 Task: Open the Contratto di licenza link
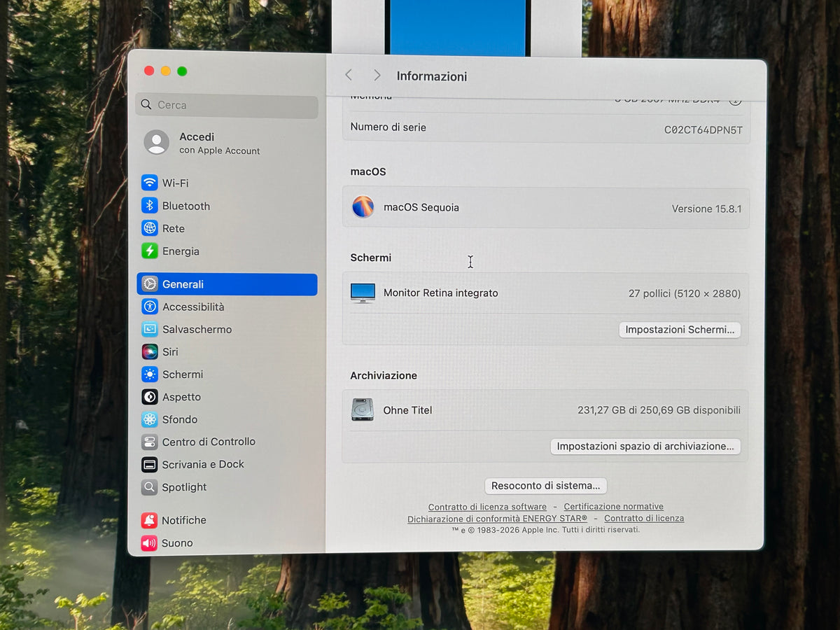tap(644, 519)
